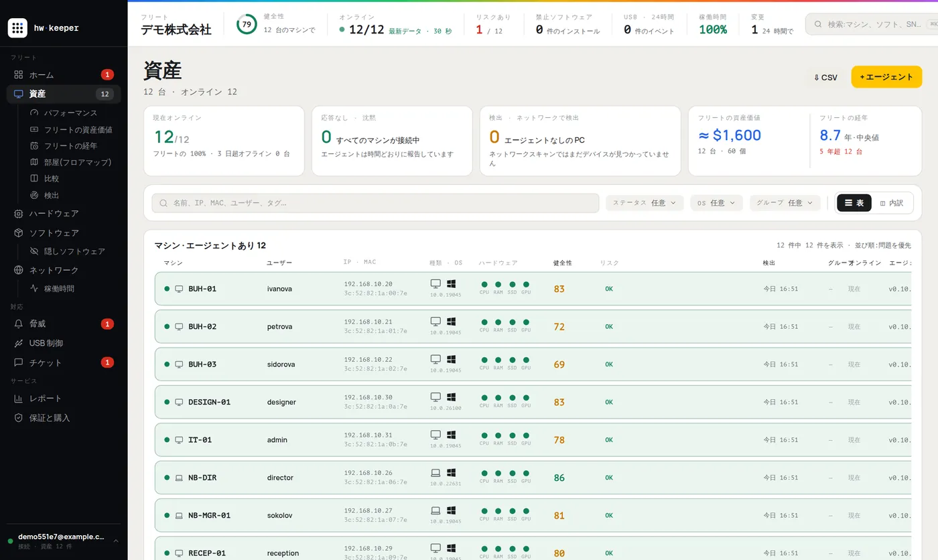Click 並び順:問題を優先 sort label
The image size is (938, 560).
(883, 246)
